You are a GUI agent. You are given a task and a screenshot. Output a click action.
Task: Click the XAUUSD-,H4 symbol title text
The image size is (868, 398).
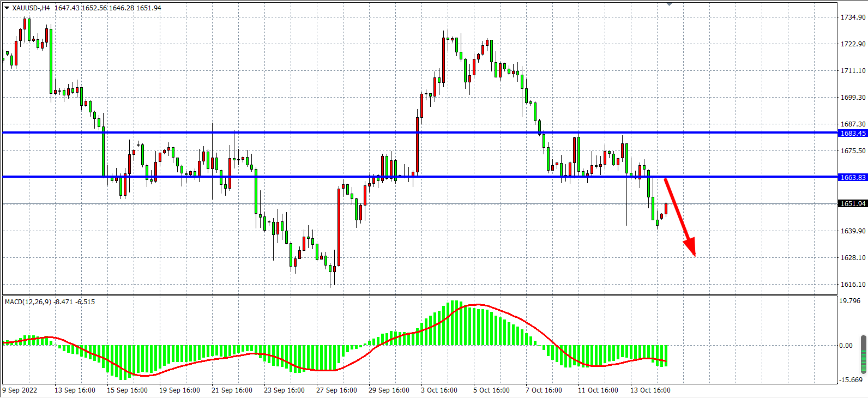point(31,8)
